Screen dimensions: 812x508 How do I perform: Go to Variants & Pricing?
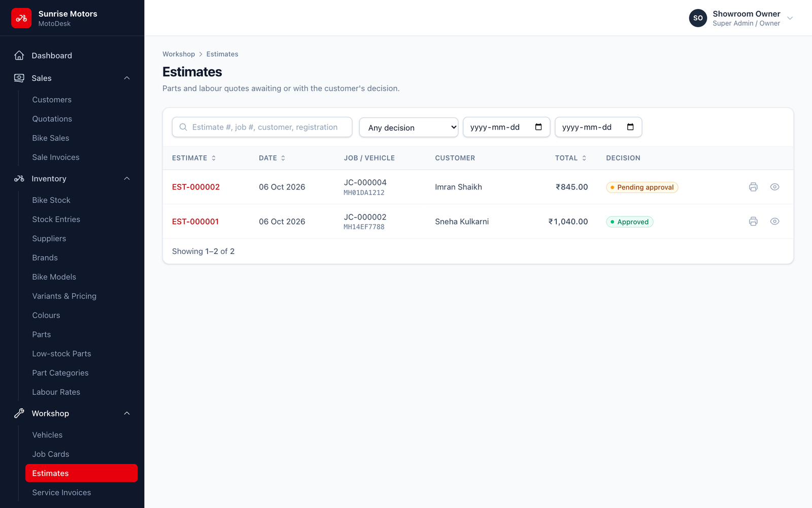pyautogui.click(x=64, y=296)
